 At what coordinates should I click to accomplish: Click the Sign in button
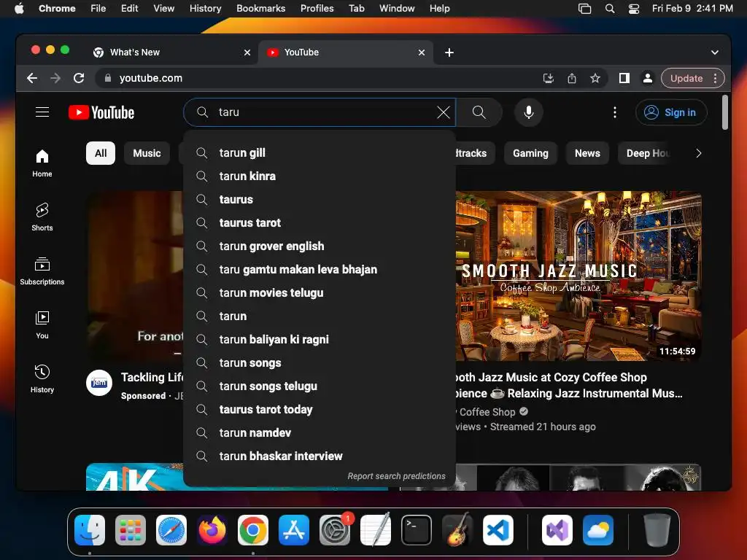671,112
